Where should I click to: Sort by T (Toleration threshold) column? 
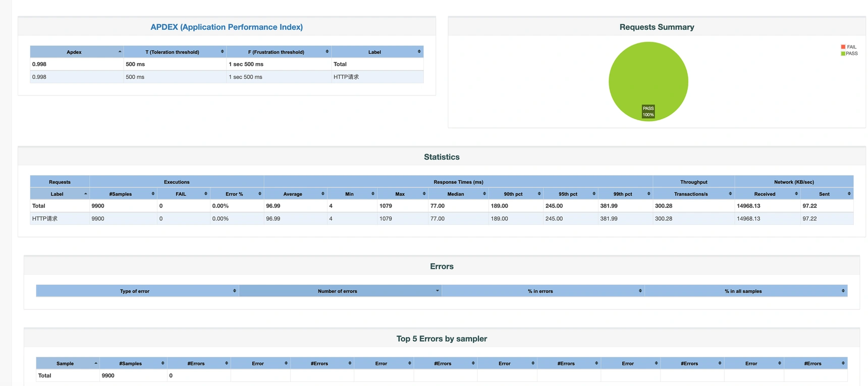click(x=175, y=52)
